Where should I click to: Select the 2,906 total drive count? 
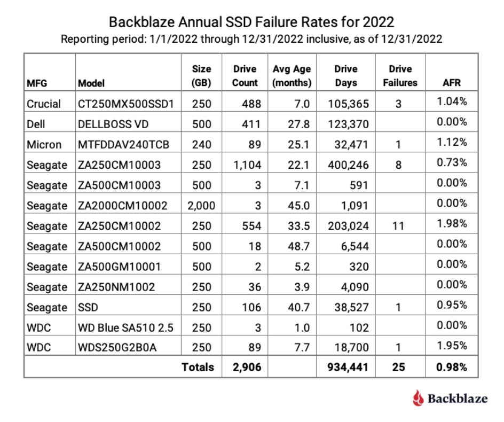click(x=245, y=367)
